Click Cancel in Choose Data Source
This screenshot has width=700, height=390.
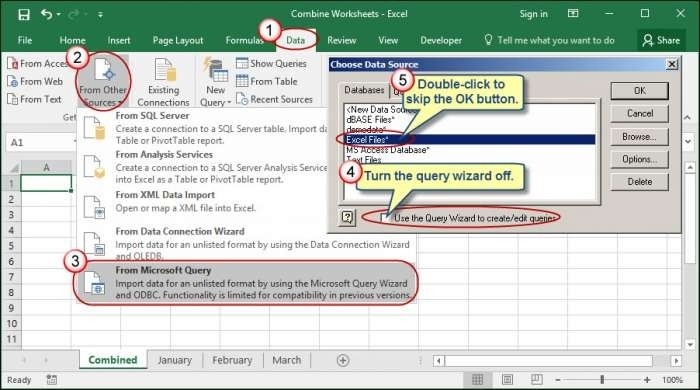click(640, 113)
